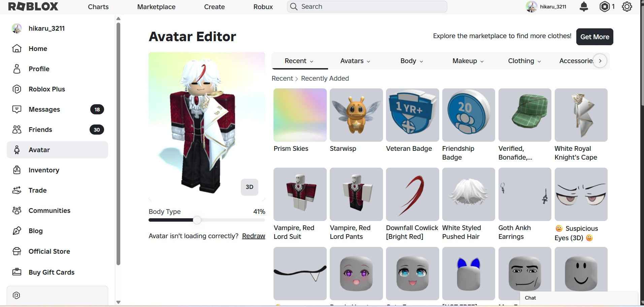Click the Blog icon in sidebar
Image resolution: width=644 pixels, height=307 pixels.
[x=17, y=231]
